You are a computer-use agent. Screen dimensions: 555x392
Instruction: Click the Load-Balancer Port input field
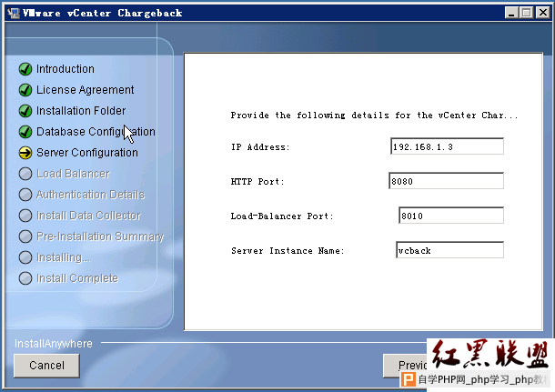[x=451, y=216]
